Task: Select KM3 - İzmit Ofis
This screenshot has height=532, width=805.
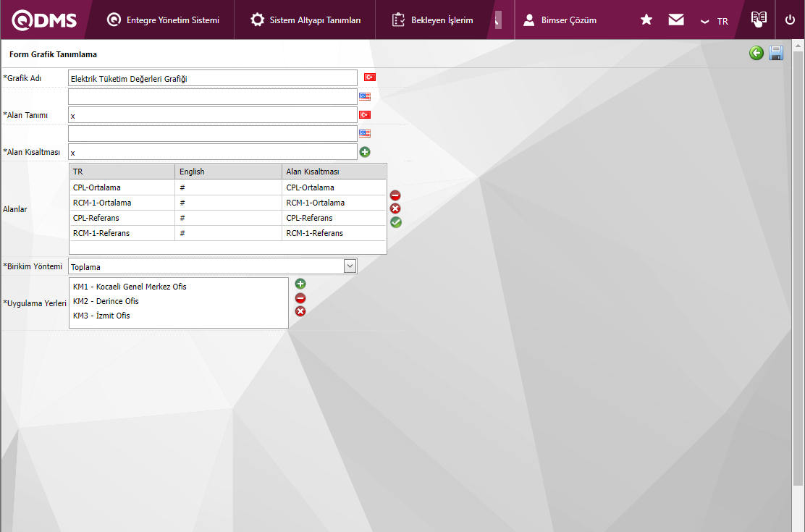Action: pos(101,316)
